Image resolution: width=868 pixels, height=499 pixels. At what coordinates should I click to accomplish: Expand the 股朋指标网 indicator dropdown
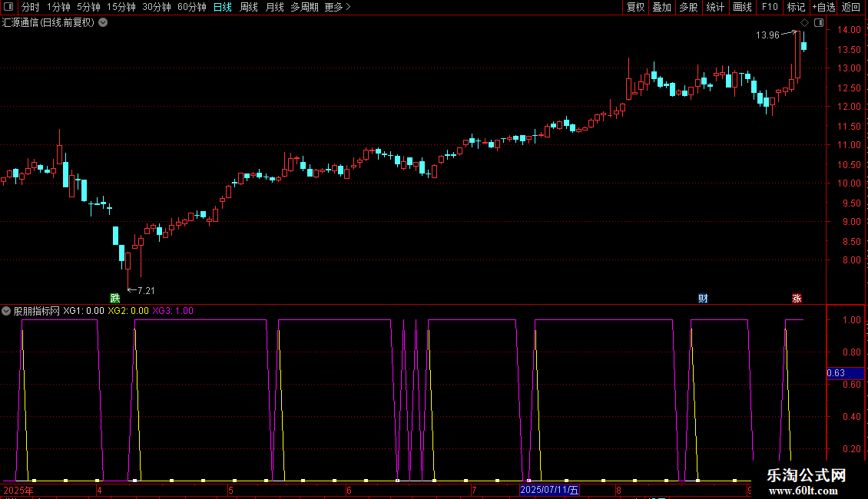(x=6, y=311)
